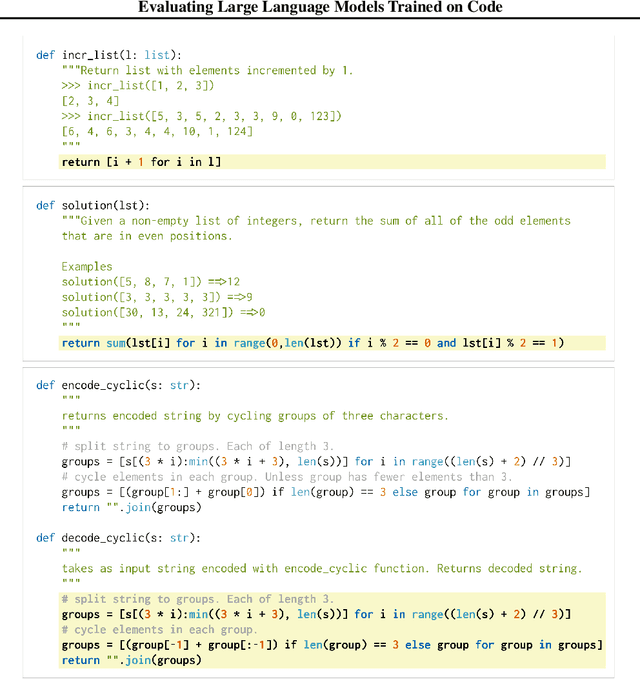Click the text 'returns encoded string by cycling groups of three characters.'
640x679 pixels.
(x=255, y=416)
